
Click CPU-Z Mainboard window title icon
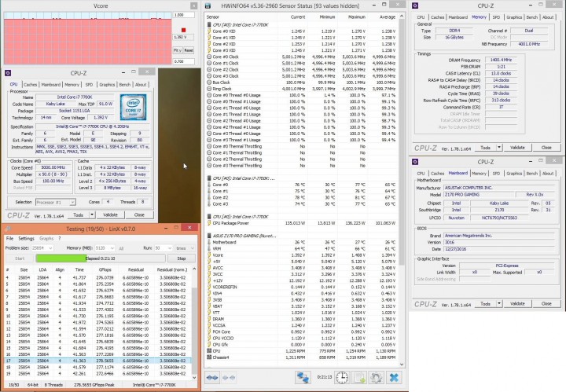click(415, 162)
